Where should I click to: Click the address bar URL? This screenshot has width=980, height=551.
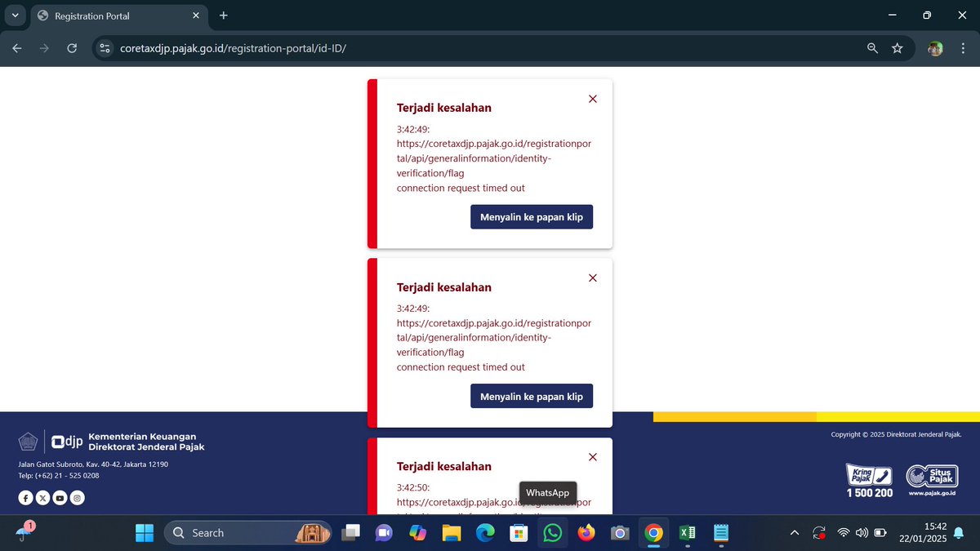point(234,49)
